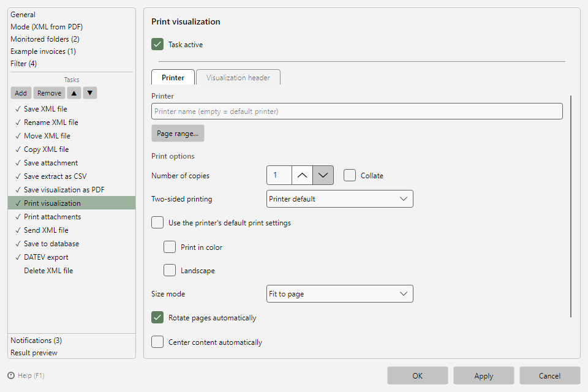
Task: Select the Move XML file task
Action: [x=72, y=136]
